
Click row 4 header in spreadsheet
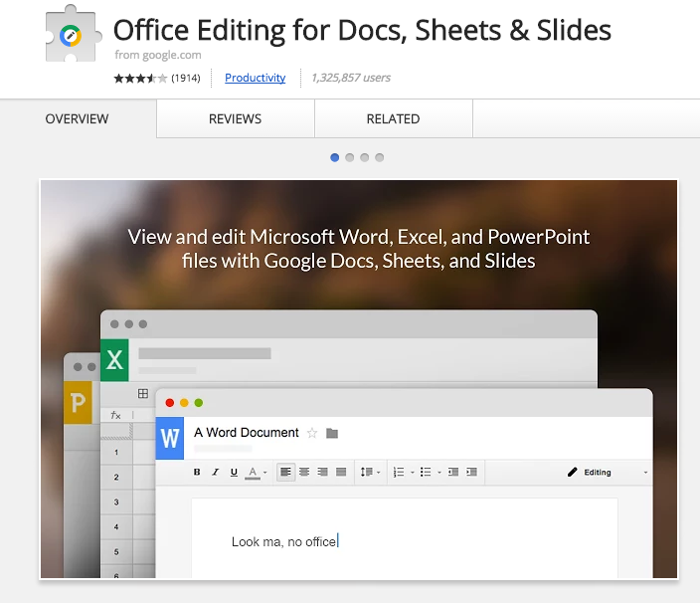pyautogui.click(x=116, y=527)
